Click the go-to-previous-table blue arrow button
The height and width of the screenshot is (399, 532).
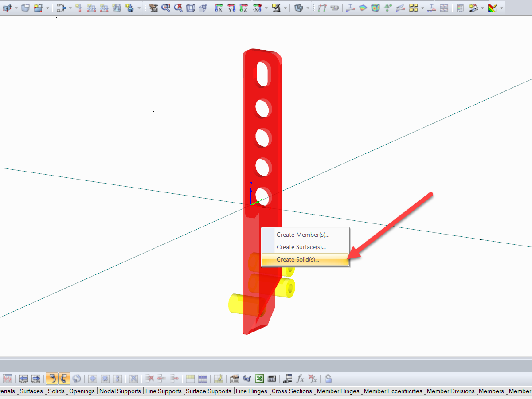23,379
